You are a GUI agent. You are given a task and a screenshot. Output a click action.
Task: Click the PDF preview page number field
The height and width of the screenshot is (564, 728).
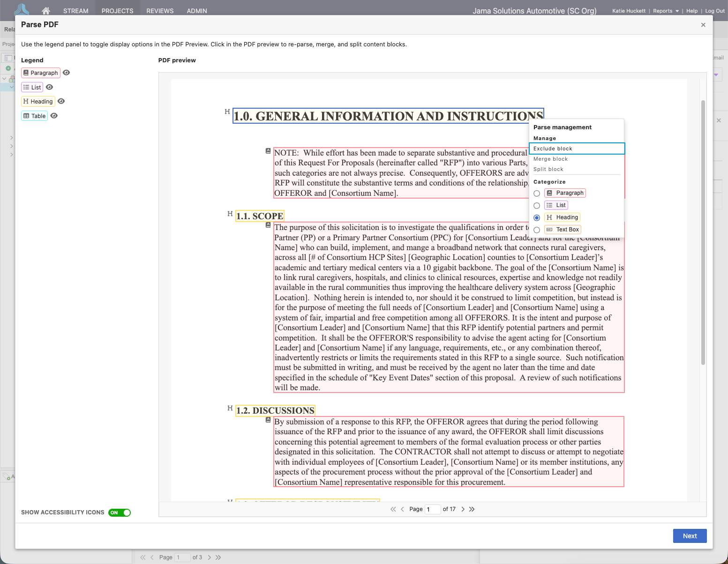(x=433, y=509)
